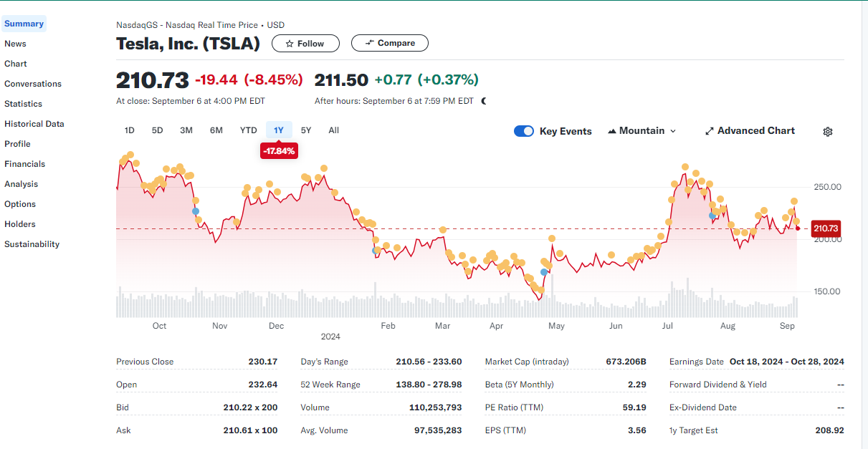The image size is (868, 449).
Task: Switch to Historical Data page
Action: click(34, 123)
